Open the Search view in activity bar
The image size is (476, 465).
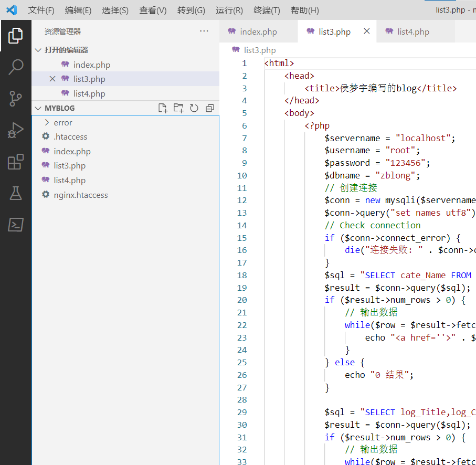point(16,67)
